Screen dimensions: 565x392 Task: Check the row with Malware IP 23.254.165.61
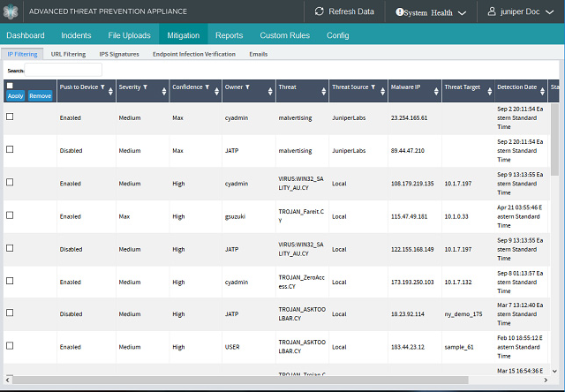coord(10,117)
